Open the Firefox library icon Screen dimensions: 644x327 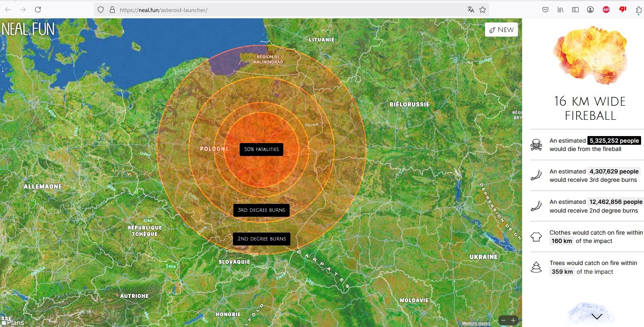[x=560, y=10]
